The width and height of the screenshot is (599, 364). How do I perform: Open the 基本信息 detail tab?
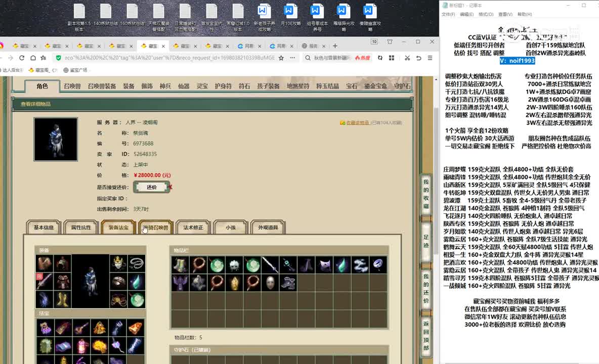click(44, 227)
